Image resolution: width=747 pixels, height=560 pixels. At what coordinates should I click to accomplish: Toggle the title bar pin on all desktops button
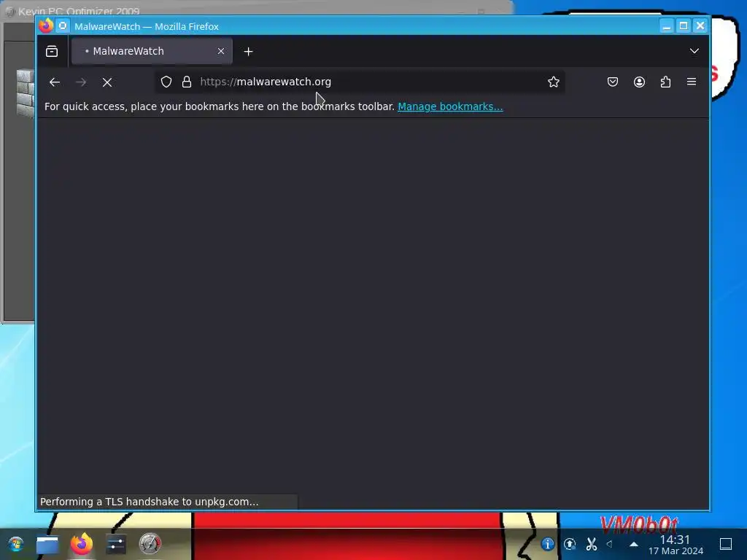tap(63, 26)
